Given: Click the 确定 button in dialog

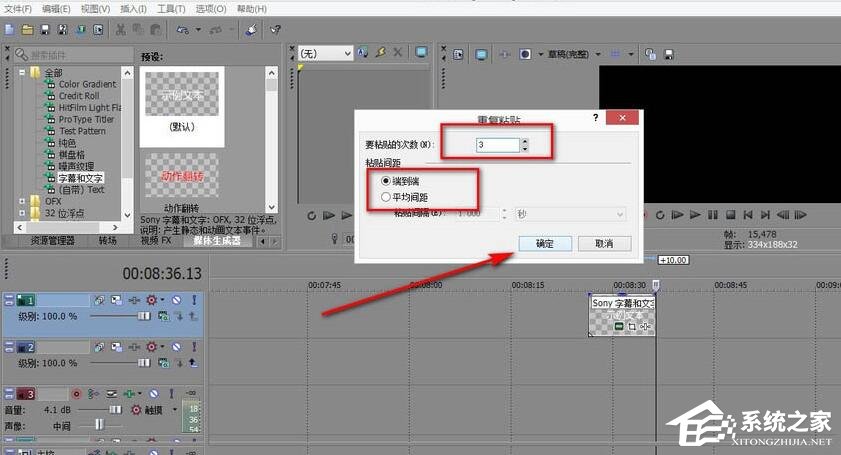Looking at the screenshot, I should tap(545, 243).
